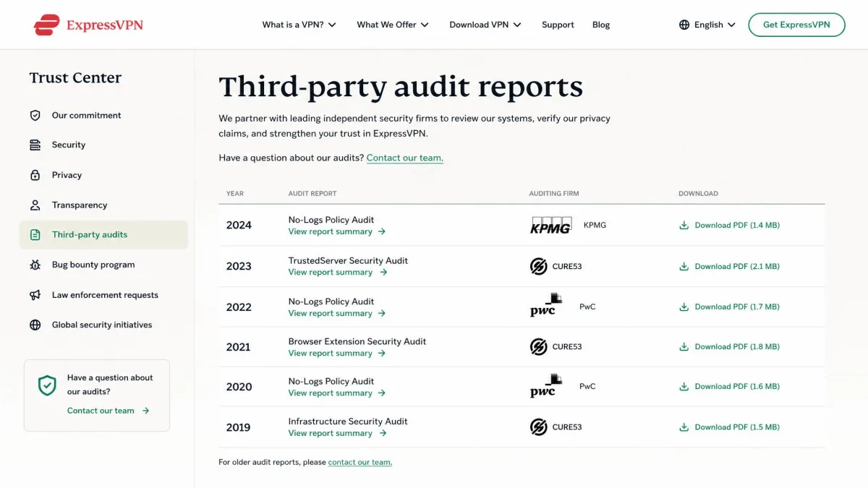Click the arrow next to sidebar Contact our team
868x488 pixels.
tap(145, 411)
